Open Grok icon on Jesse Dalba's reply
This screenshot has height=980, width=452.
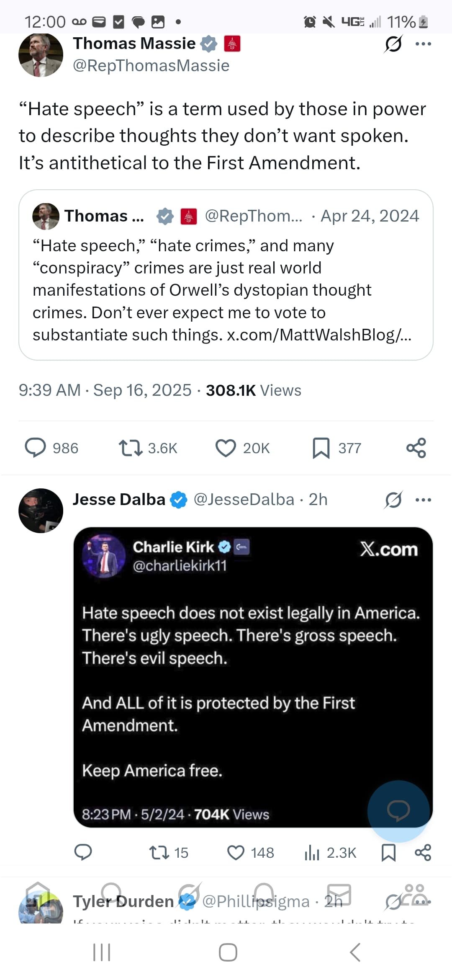pos(393,500)
